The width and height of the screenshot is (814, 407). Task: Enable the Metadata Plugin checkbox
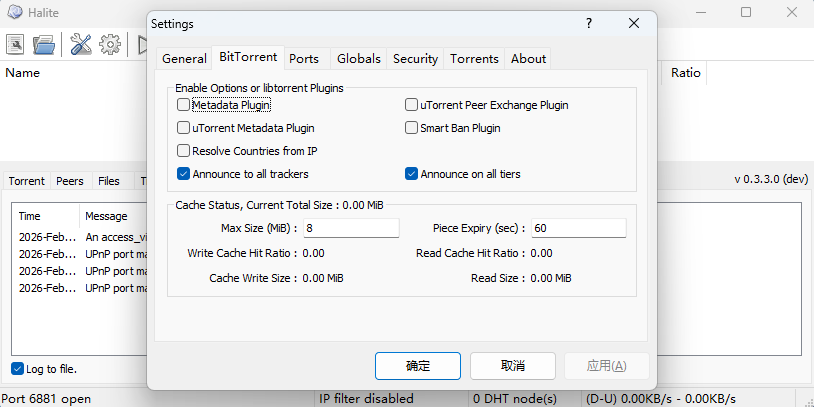pyautogui.click(x=183, y=104)
